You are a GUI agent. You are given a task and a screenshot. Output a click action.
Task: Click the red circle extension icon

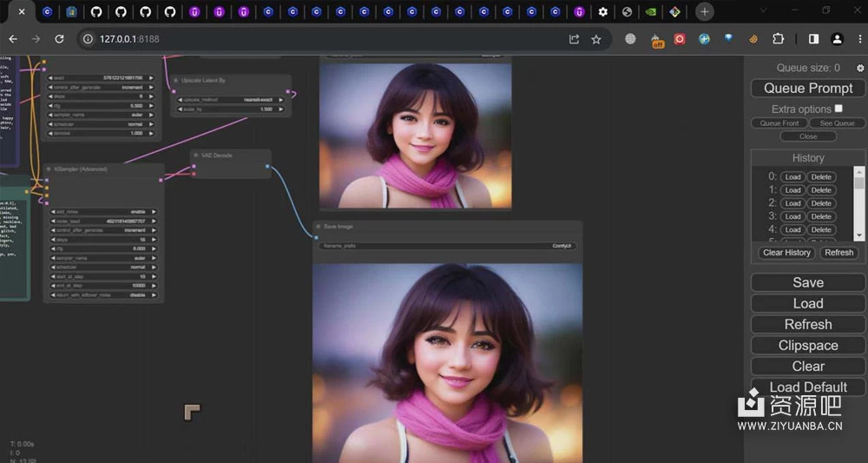(x=680, y=39)
